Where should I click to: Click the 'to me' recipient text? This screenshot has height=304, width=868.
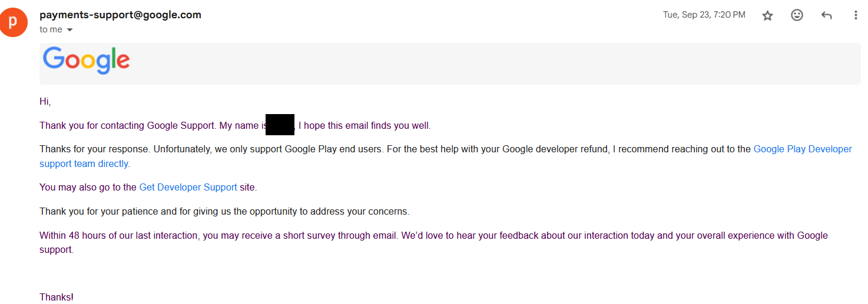pyautogui.click(x=51, y=29)
